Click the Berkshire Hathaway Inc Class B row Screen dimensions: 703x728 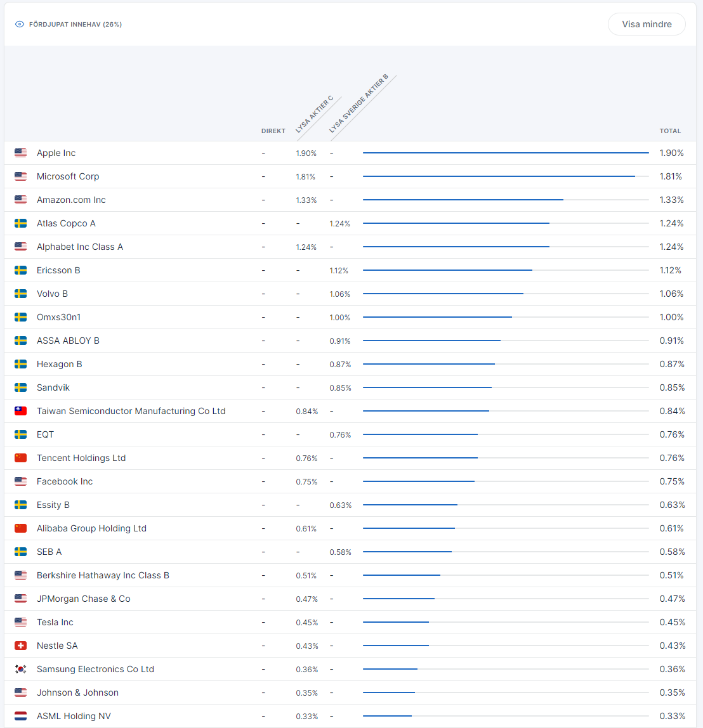point(103,575)
